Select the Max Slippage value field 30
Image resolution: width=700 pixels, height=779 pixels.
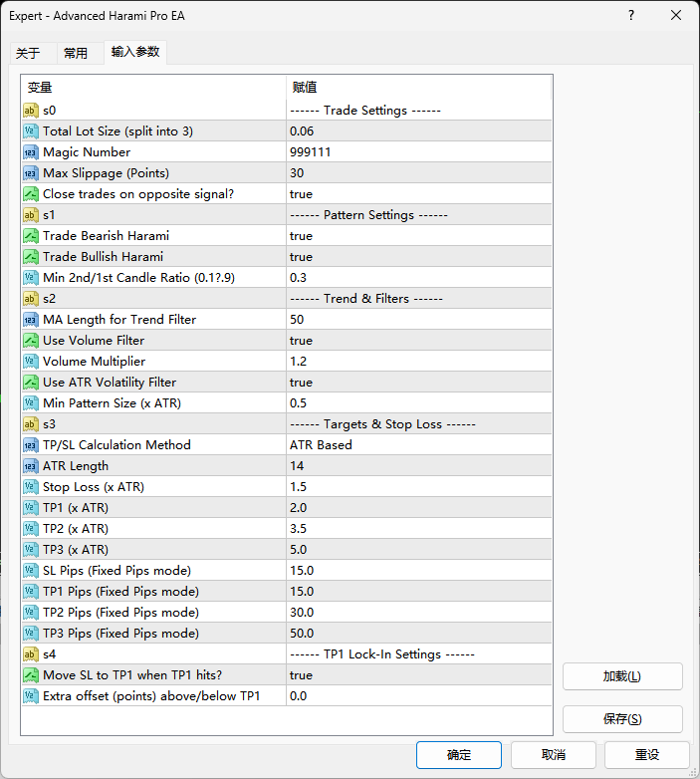tap(419, 173)
